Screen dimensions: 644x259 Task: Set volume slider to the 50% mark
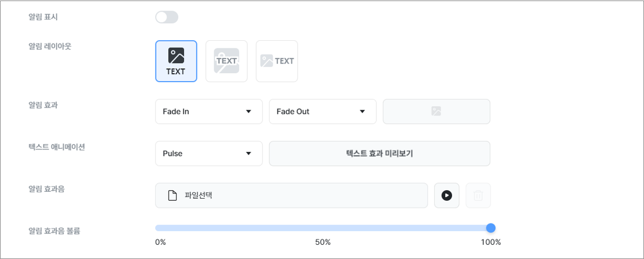point(323,228)
